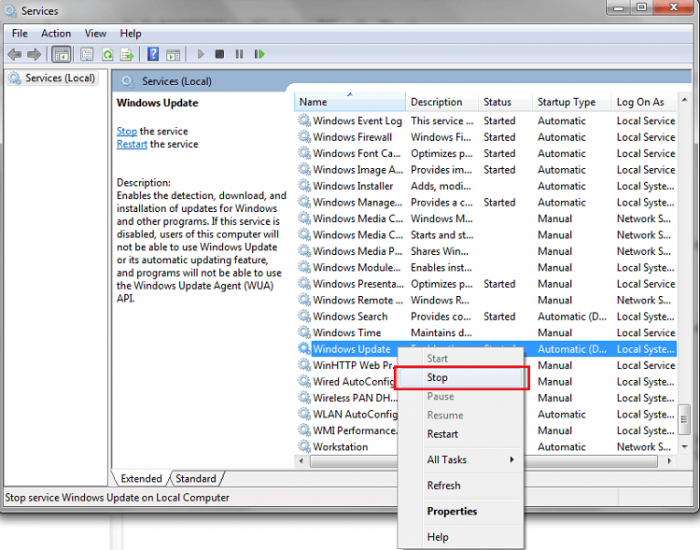Click the Export List toolbar icon
Viewport: 700px width, 550px height.
(x=127, y=54)
